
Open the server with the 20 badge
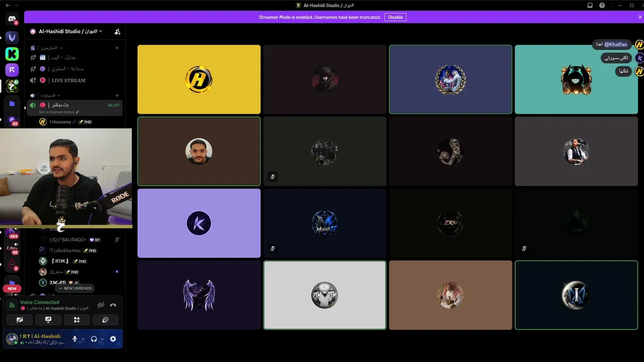pyautogui.click(x=12, y=248)
